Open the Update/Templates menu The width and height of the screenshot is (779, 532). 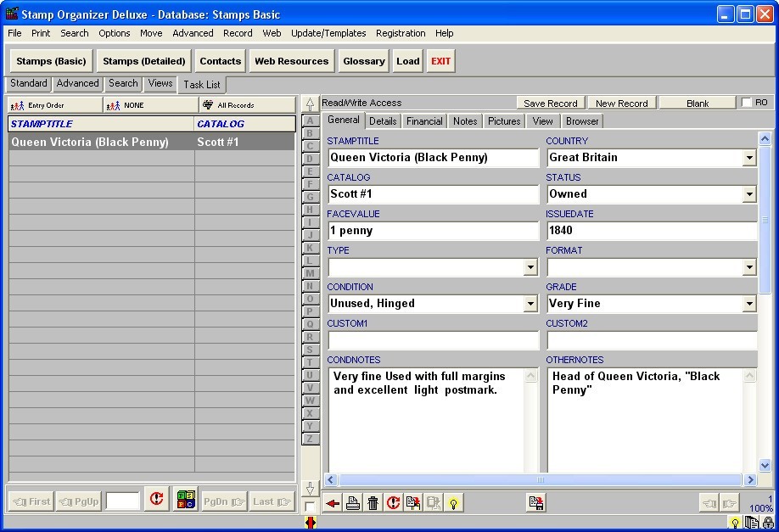point(328,33)
